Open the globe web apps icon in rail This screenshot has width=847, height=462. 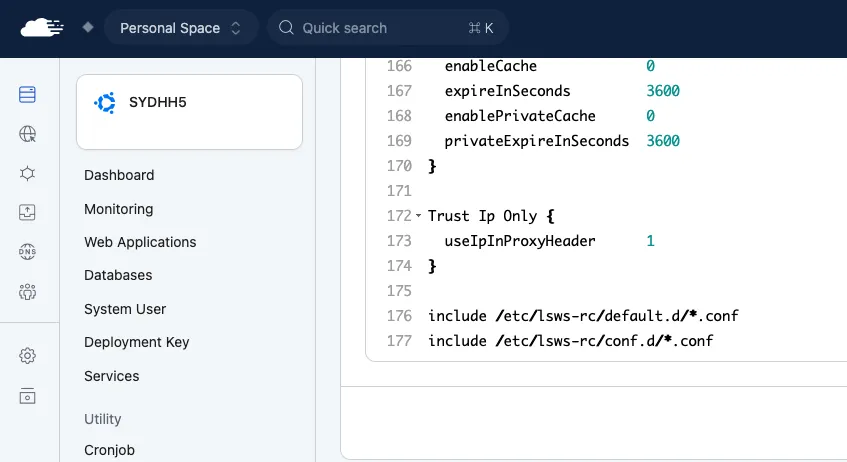[x=28, y=133]
